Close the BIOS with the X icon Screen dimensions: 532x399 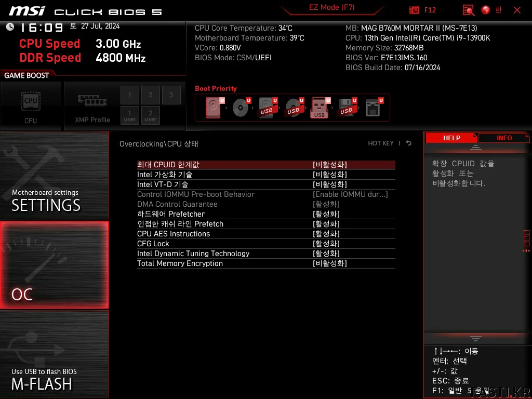pos(517,10)
